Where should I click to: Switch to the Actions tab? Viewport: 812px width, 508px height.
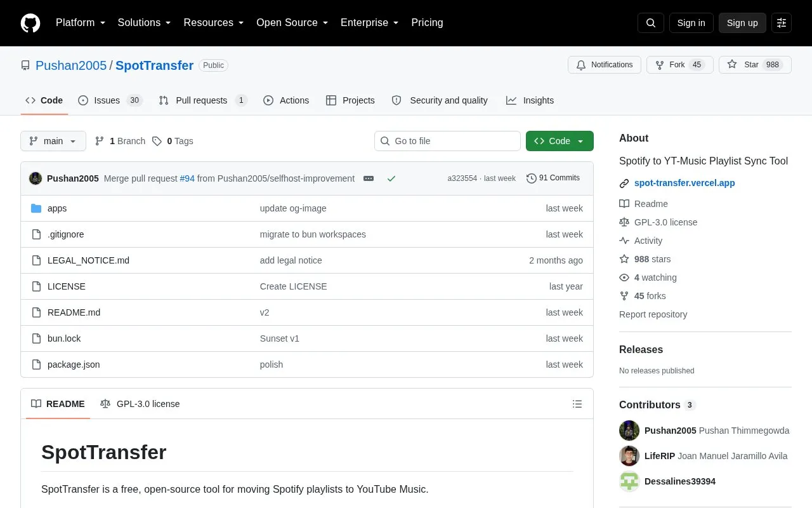[x=286, y=100]
